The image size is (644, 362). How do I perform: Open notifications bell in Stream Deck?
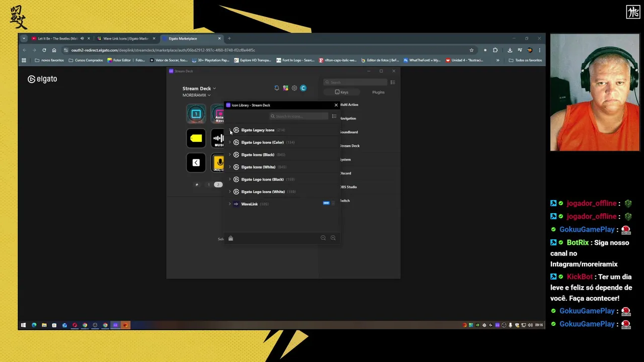pos(277,88)
